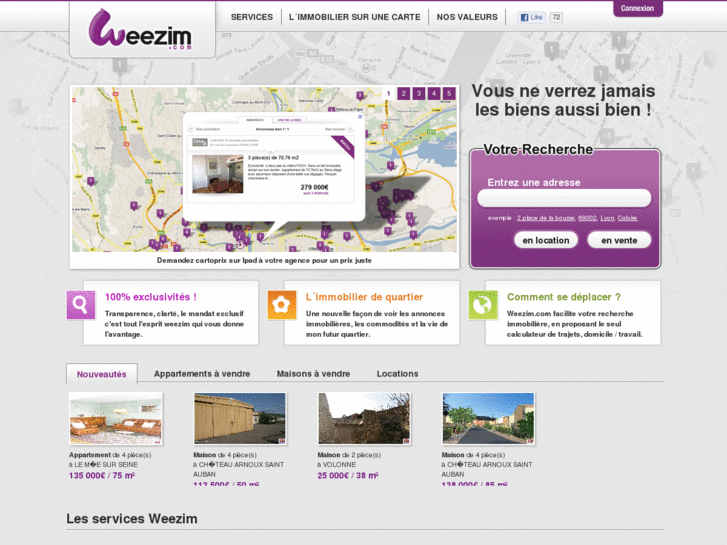Select the Nouveautés tab
Image resolution: width=727 pixels, height=545 pixels.
[102, 374]
